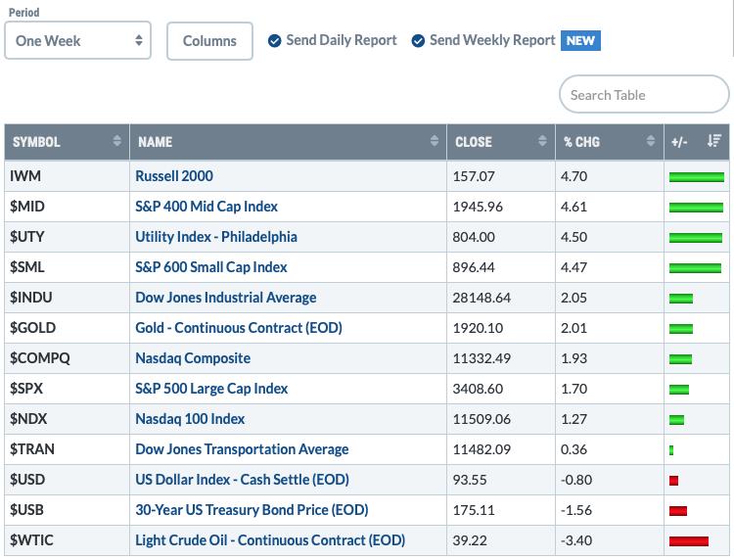The image size is (734, 560).
Task: Open Dow Jones Transportation Average link
Action: 242,449
